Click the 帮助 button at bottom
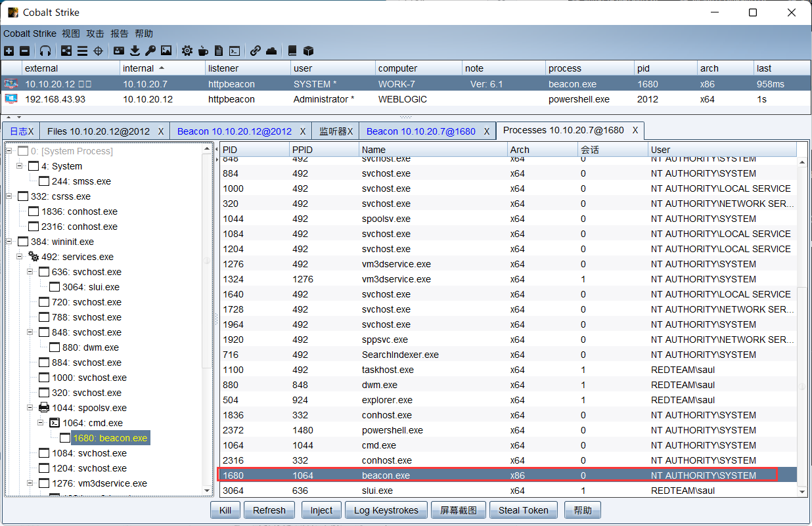This screenshot has width=812, height=526. click(x=583, y=510)
